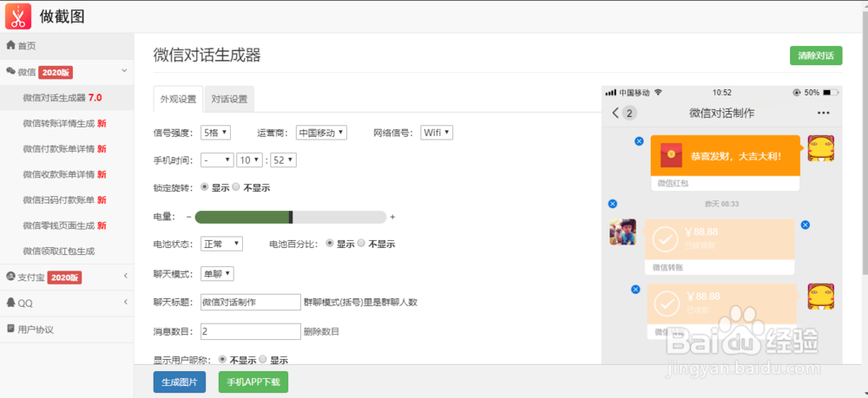Switch to the 外观设置 tab
The width and height of the screenshot is (868, 398).
click(x=178, y=100)
